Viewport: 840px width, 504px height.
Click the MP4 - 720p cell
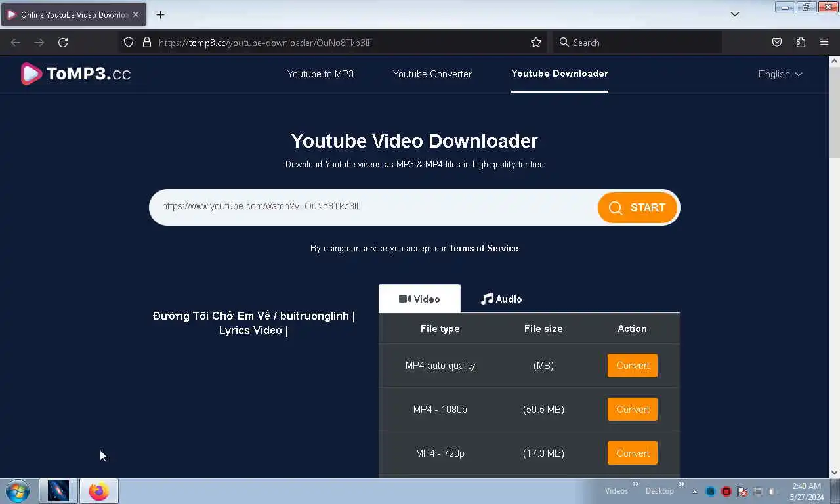click(x=440, y=453)
